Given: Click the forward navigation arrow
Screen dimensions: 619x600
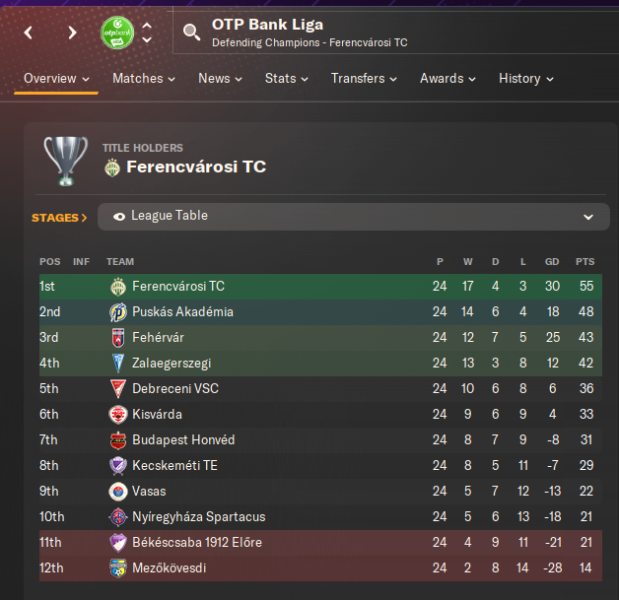Looking at the screenshot, I should point(72,33).
